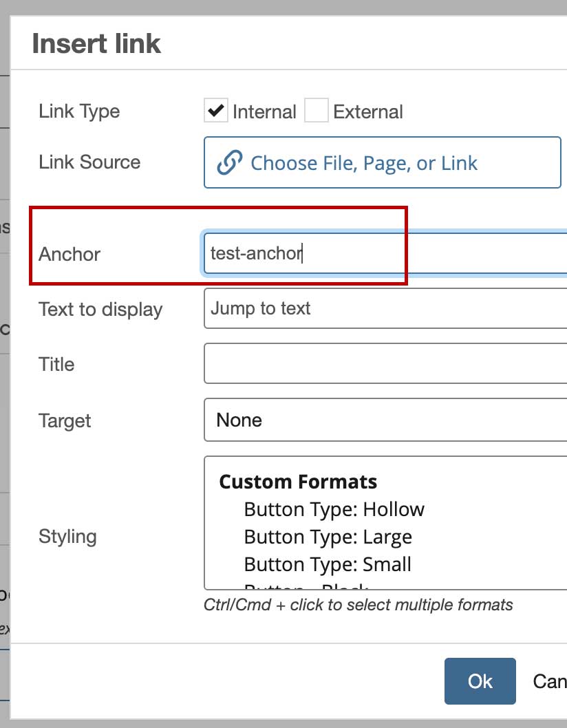The image size is (567, 728).
Task: Select the partially visible Black button option
Action: 307,587
